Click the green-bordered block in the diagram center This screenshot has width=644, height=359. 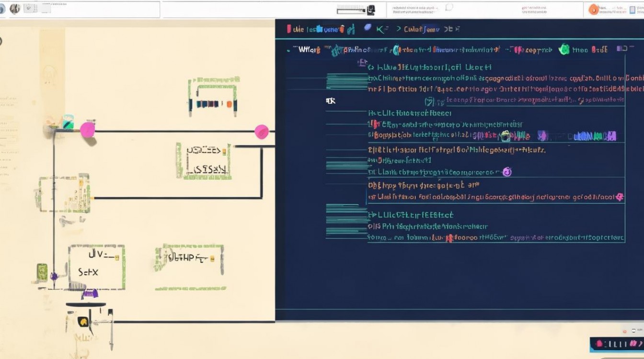[203, 161]
